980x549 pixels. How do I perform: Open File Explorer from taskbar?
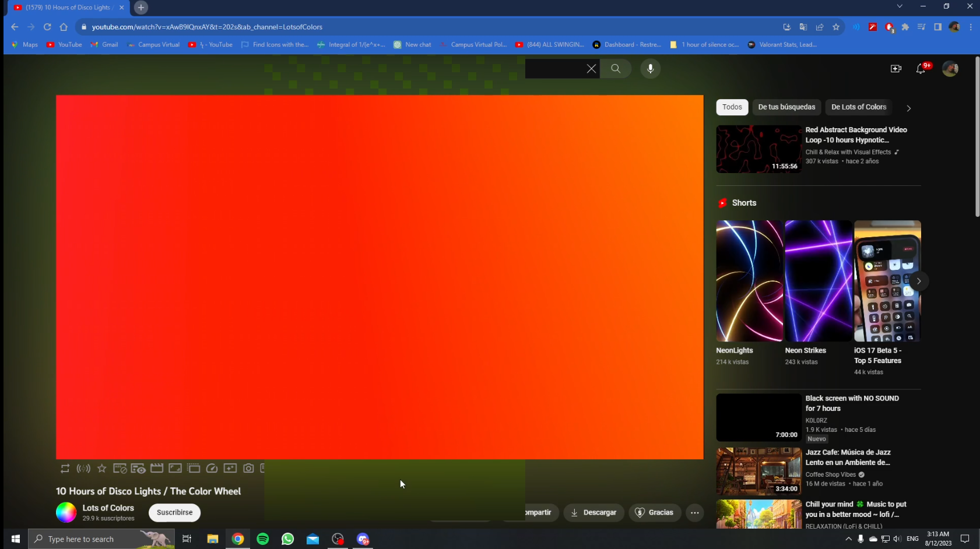[x=213, y=539]
